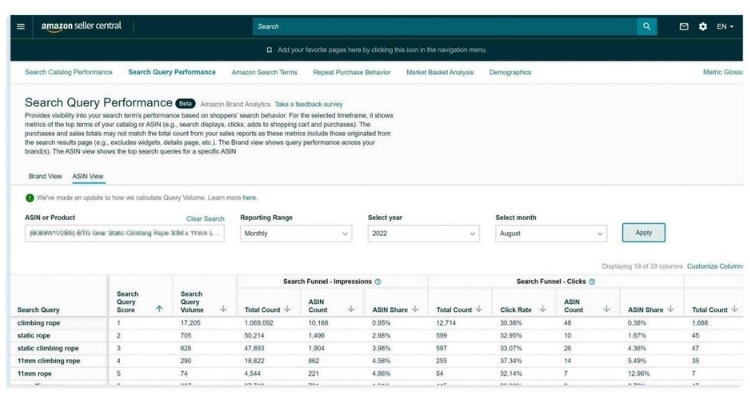Open the Market Basket Analysis tab

(441, 72)
